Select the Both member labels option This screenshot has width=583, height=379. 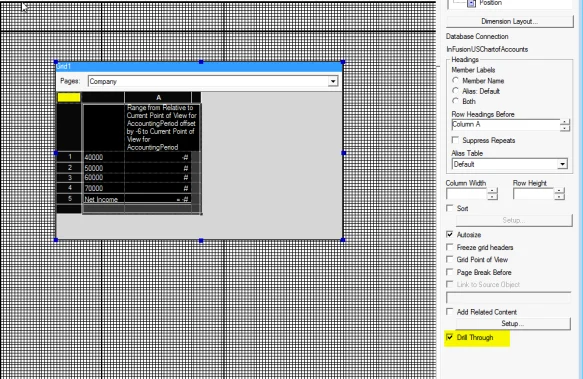(455, 101)
